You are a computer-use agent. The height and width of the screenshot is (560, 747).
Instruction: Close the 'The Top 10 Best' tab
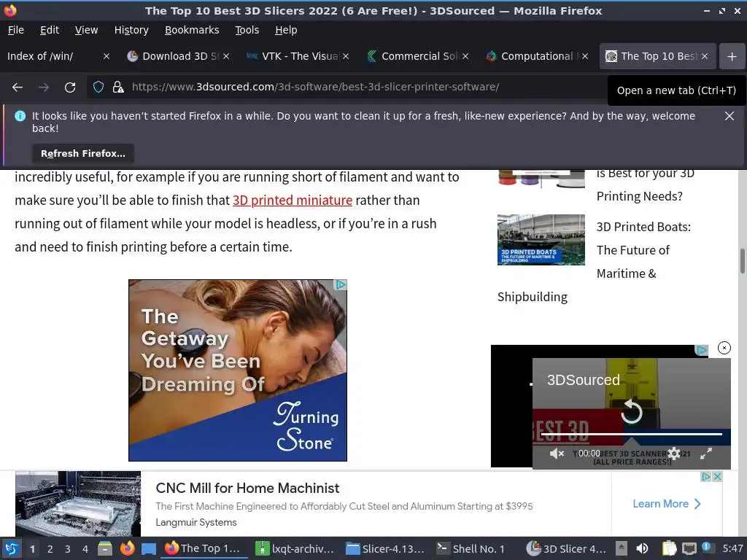pos(705,56)
